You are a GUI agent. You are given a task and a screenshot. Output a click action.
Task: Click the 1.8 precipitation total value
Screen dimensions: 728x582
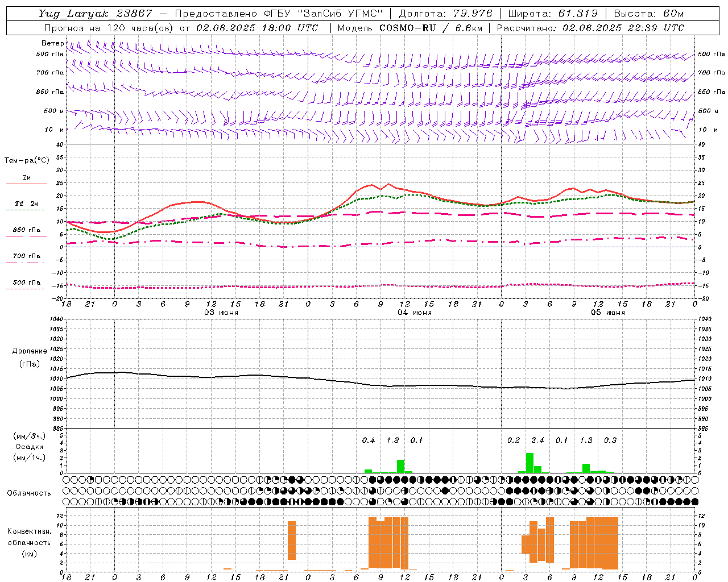pos(392,440)
